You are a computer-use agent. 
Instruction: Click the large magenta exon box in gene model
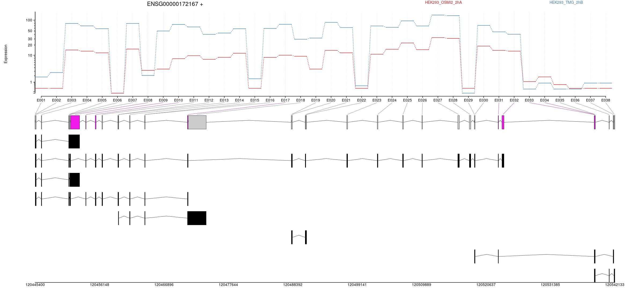click(75, 122)
